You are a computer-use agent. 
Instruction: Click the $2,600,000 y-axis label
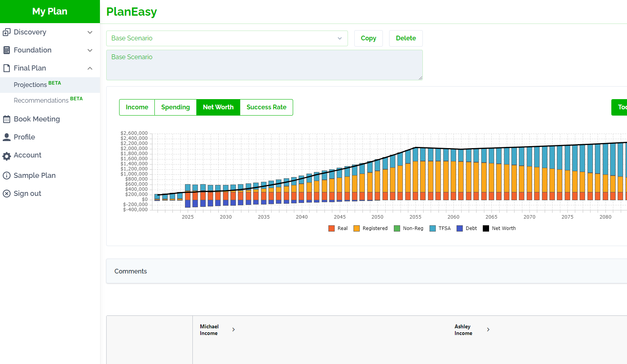click(134, 133)
